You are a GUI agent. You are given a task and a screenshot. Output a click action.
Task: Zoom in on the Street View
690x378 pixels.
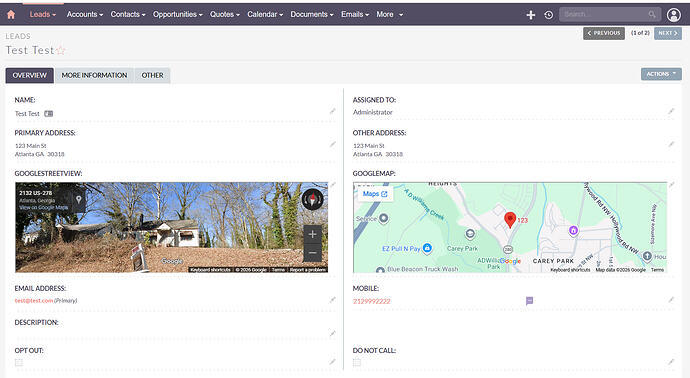pos(312,234)
